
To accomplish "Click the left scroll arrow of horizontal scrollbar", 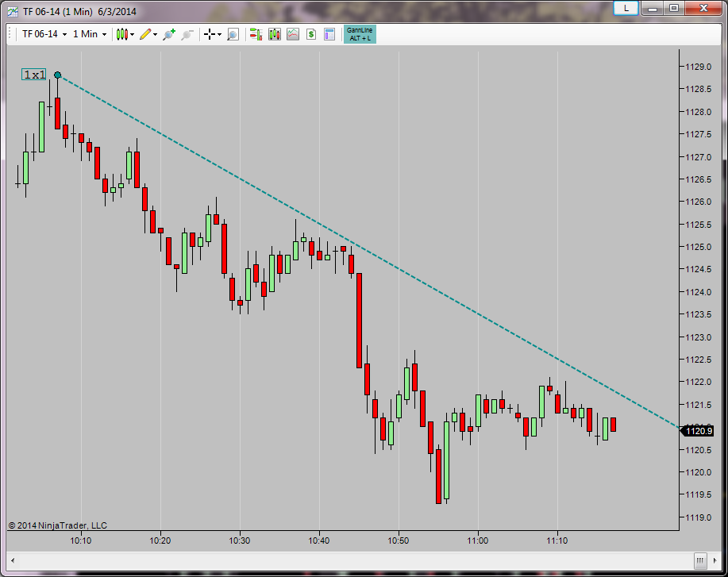I will (13, 560).
